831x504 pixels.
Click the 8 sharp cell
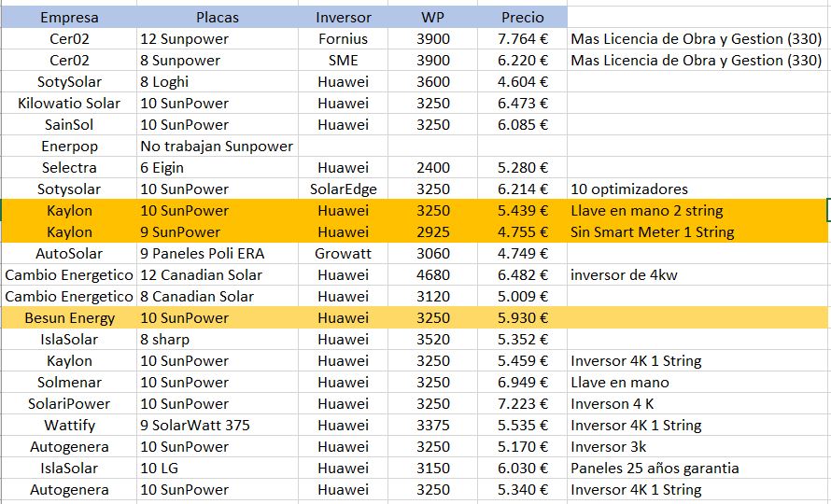coord(218,339)
